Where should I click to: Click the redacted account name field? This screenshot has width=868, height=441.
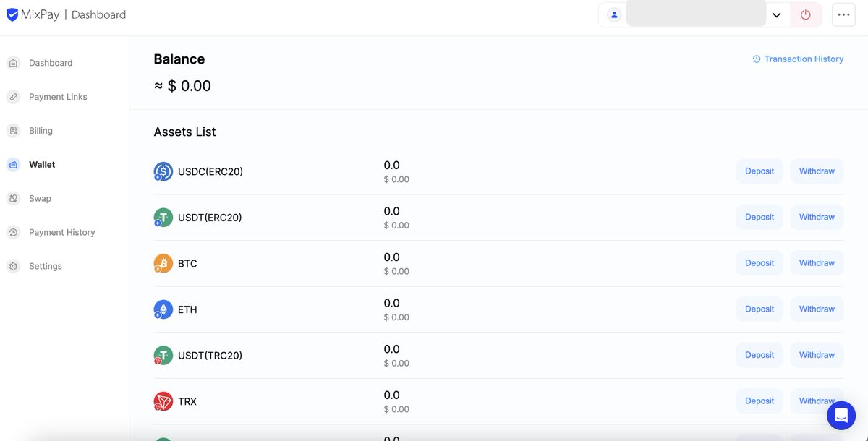[x=696, y=14]
